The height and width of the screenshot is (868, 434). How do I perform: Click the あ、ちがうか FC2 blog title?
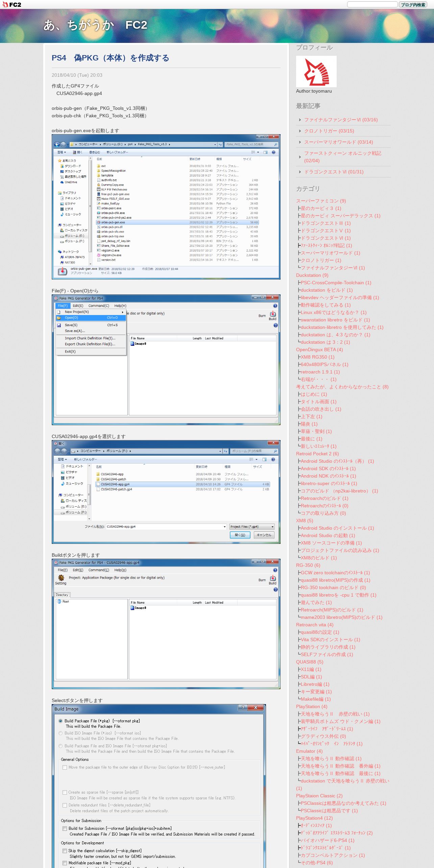95,25
